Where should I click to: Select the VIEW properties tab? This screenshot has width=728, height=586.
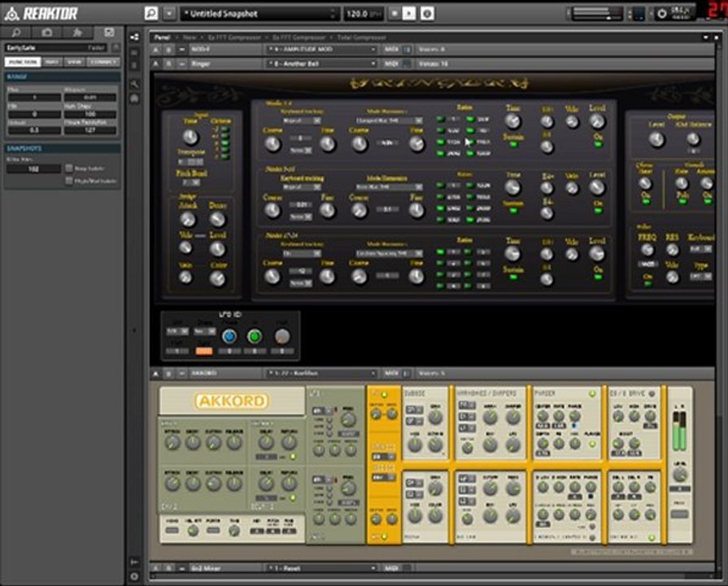(x=74, y=62)
